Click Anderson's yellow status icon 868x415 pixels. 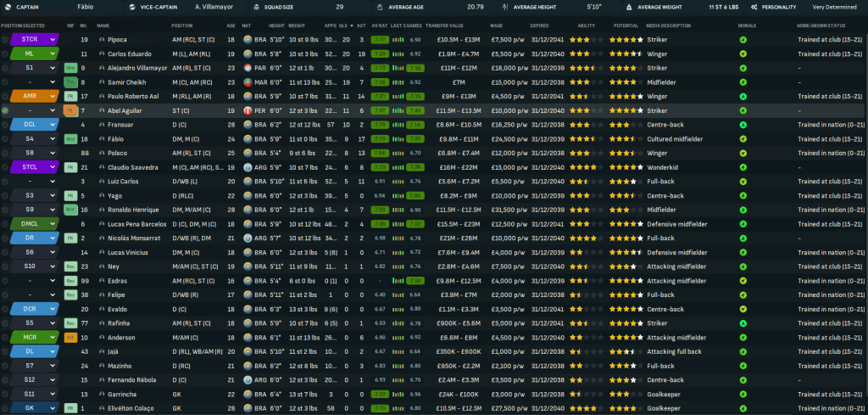tap(70, 337)
